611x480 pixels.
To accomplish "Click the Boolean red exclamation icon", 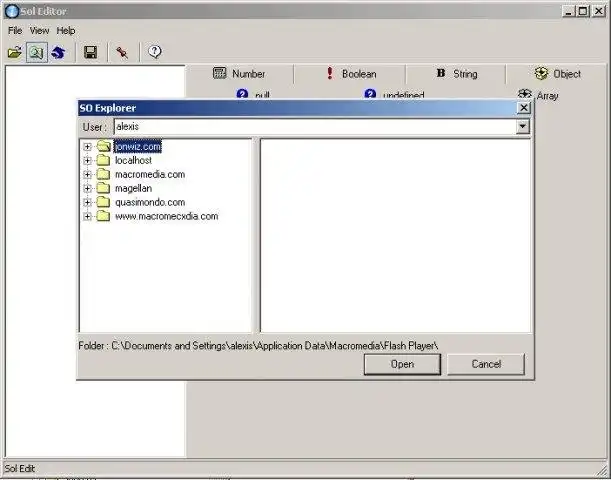I will tap(330, 73).
